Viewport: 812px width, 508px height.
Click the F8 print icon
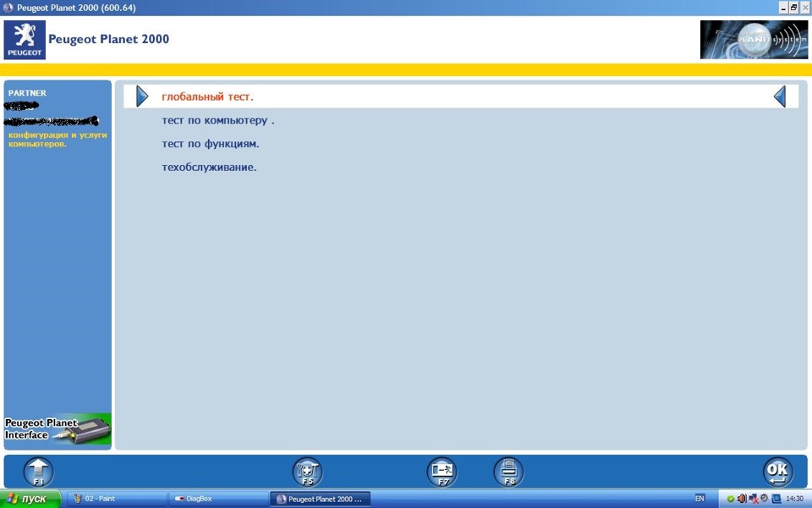pos(508,472)
